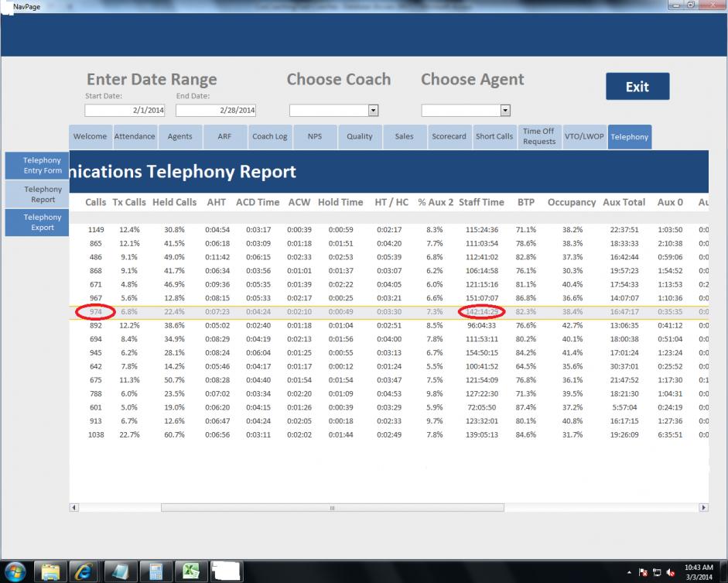
Task: Click the Start Date input field
Action: [125, 111]
